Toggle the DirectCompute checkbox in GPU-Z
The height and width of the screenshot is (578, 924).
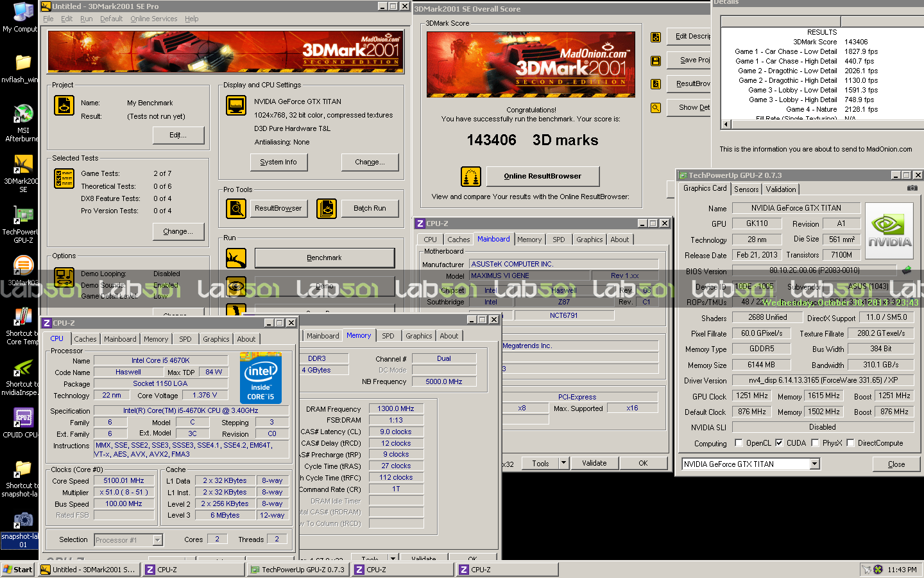(850, 443)
